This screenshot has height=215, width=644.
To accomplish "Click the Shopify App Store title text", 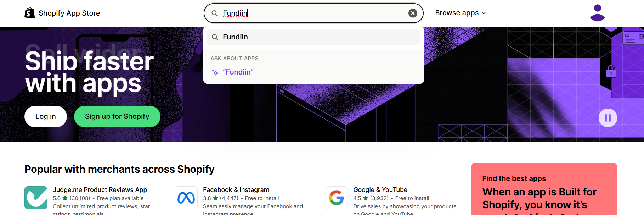I will coord(69,13).
